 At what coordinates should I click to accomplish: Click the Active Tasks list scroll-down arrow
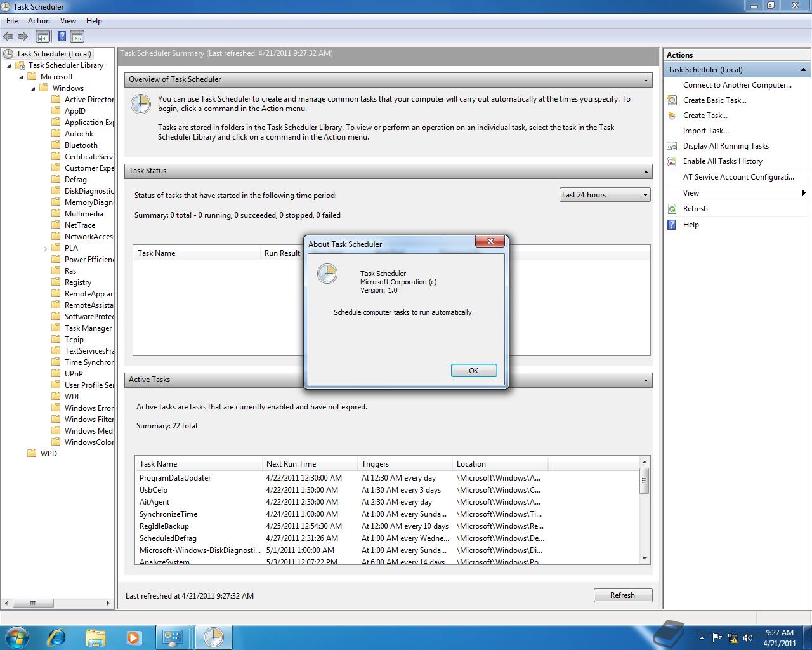click(x=645, y=559)
